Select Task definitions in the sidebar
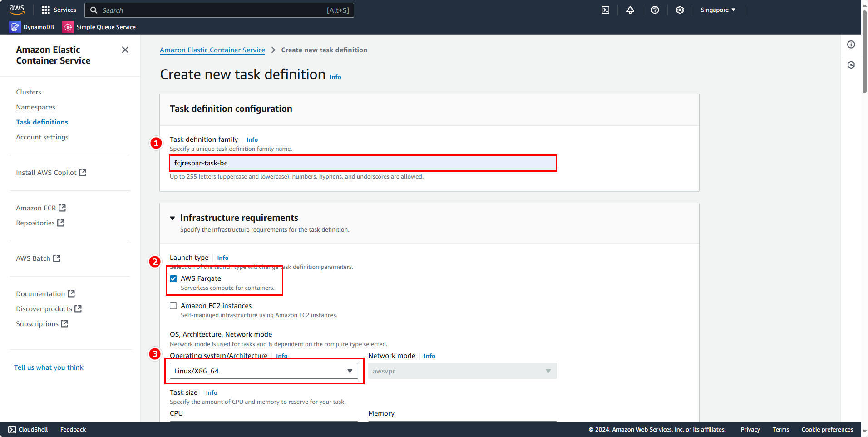This screenshot has height=437, width=868. click(x=42, y=122)
